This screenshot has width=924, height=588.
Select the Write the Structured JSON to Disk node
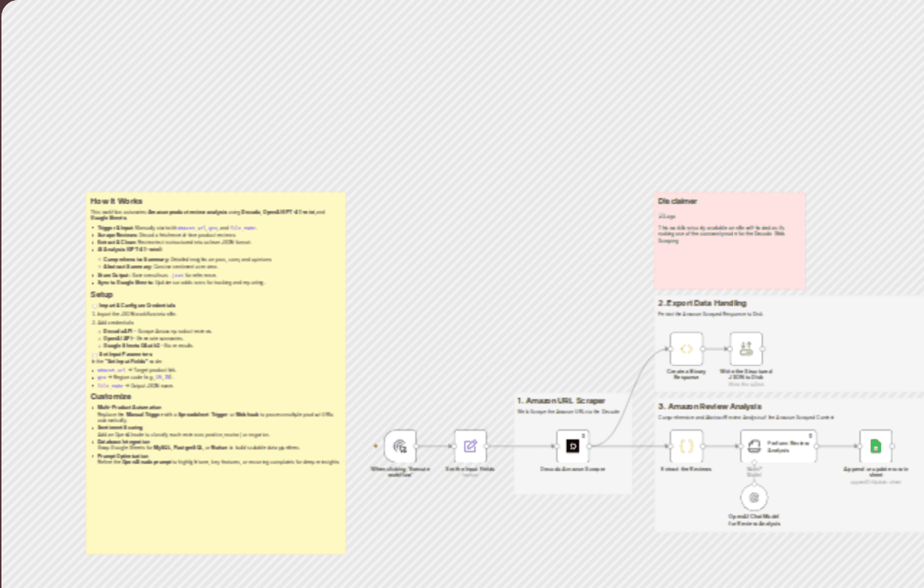[x=747, y=349]
